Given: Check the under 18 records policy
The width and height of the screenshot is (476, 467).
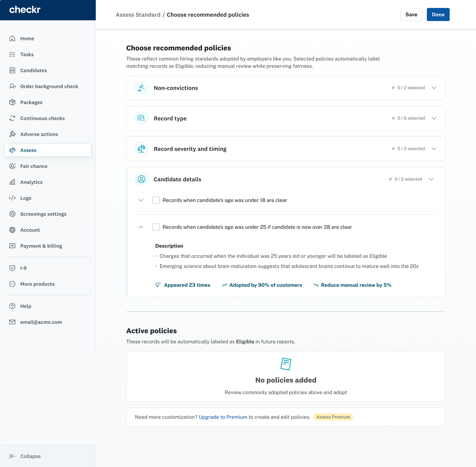Looking at the screenshot, I should (156, 200).
